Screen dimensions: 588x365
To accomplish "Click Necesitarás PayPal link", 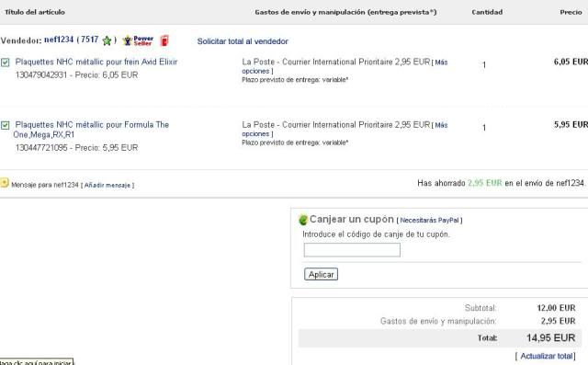I will pyautogui.click(x=429, y=221).
